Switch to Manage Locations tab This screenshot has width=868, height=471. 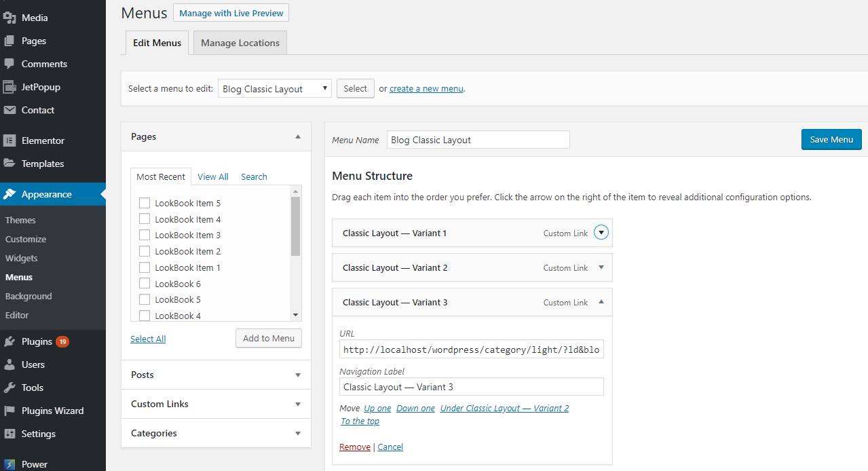coord(240,43)
